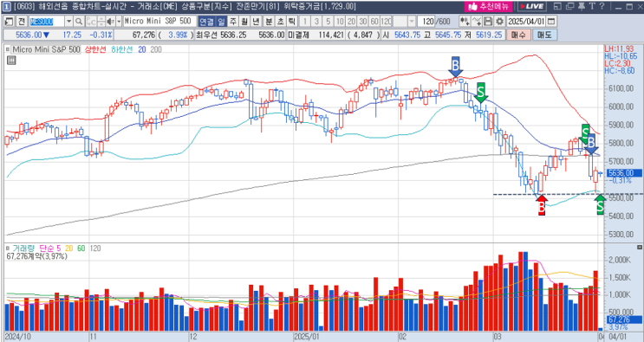Edit the symbol code input field
644x342 pixels.
click(x=47, y=22)
